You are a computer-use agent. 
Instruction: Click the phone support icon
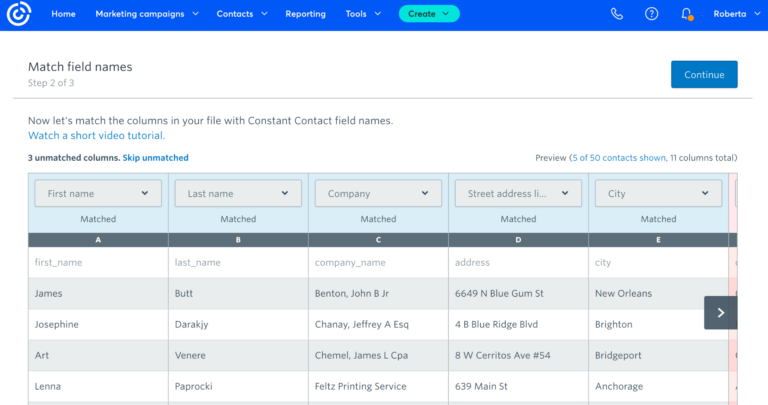(617, 14)
